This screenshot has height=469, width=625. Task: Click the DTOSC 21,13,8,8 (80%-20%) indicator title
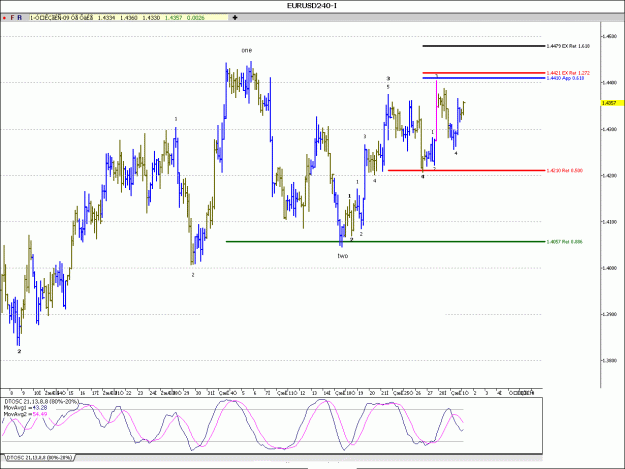[41, 401]
